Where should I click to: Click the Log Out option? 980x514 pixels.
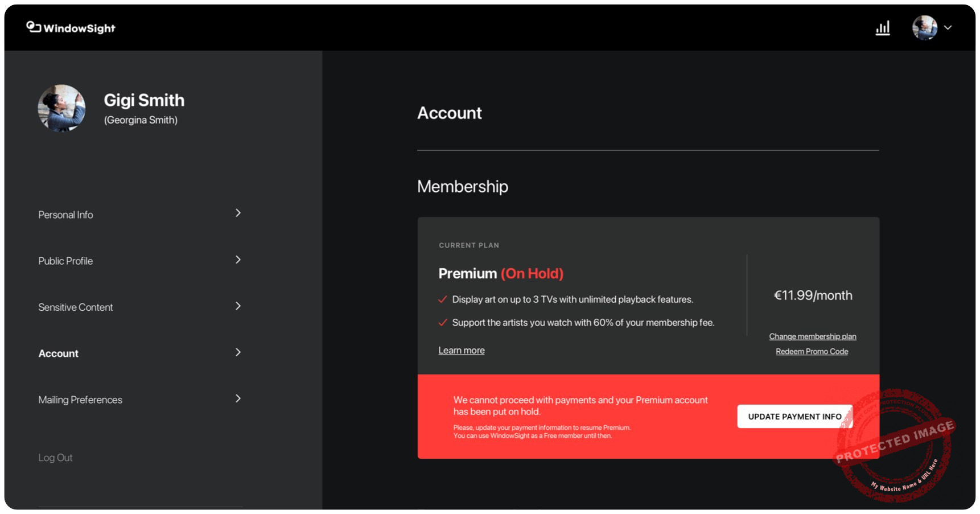(x=55, y=457)
